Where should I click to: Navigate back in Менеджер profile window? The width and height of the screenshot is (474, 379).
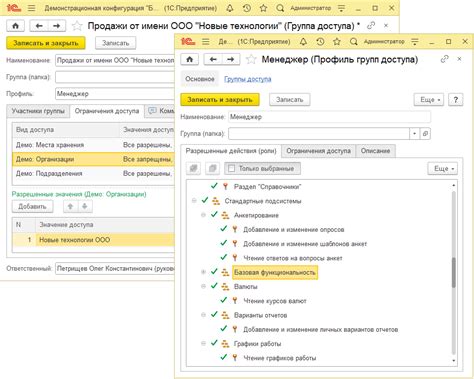tap(213, 59)
